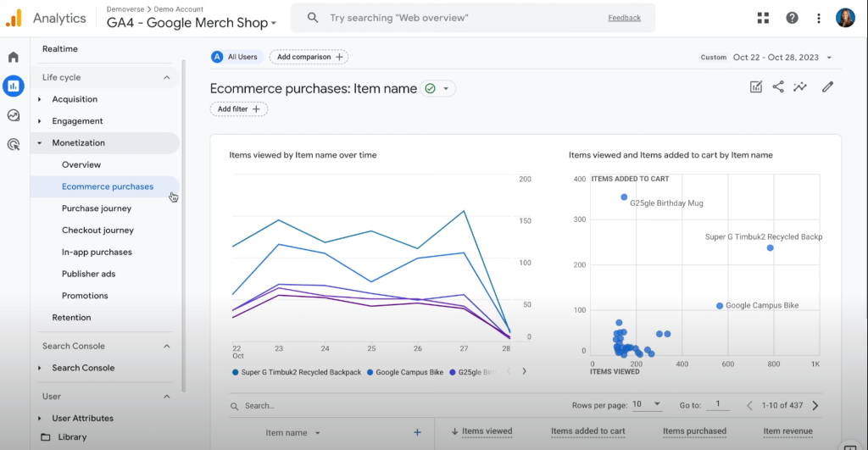Screen dimensions: 868x450
Task: Collapse the Monetization menu
Action: click(x=39, y=143)
